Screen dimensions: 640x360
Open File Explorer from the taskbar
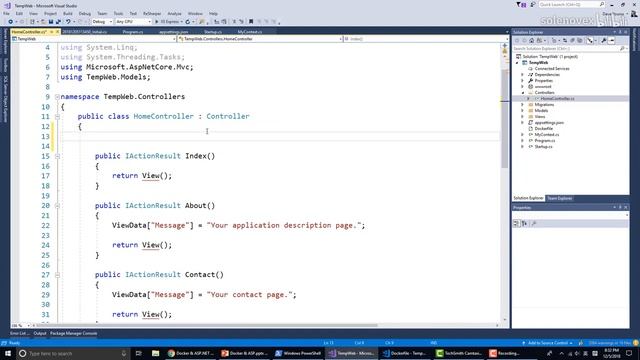coord(156,353)
